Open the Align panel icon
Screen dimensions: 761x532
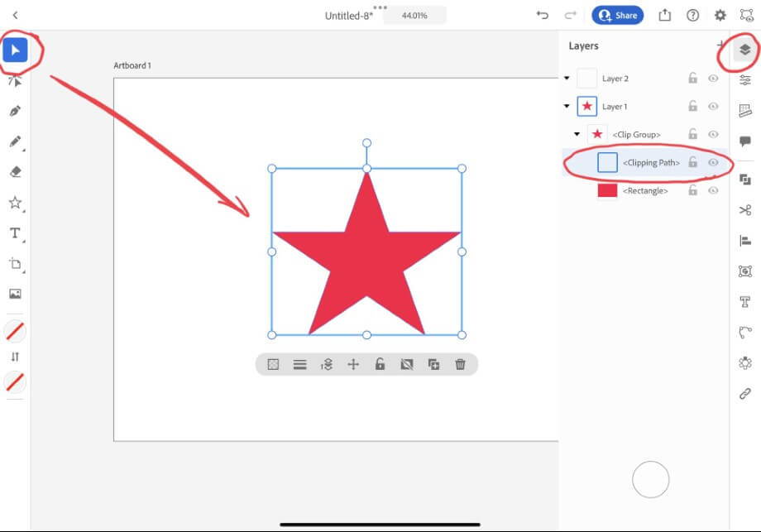[745, 240]
